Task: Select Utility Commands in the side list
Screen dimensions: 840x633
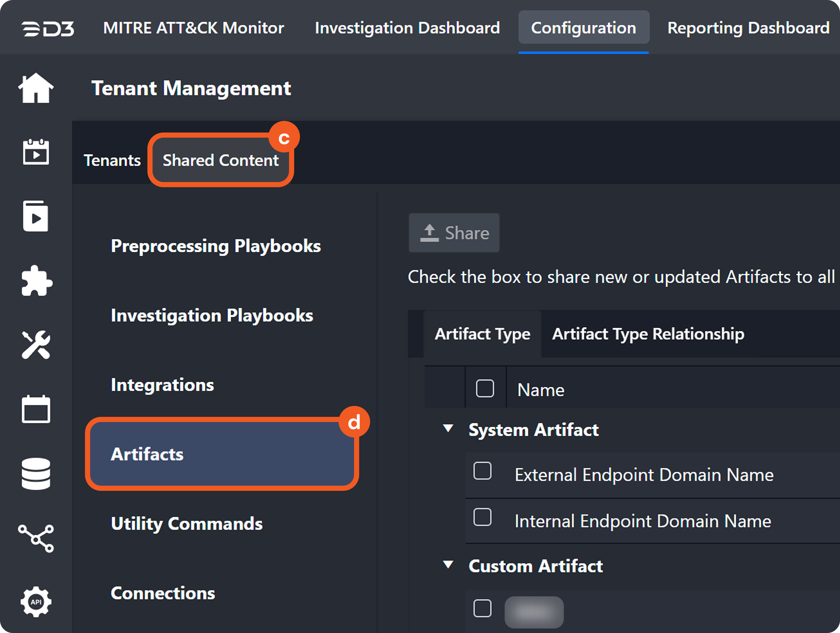Action: click(x=186, y=524)
